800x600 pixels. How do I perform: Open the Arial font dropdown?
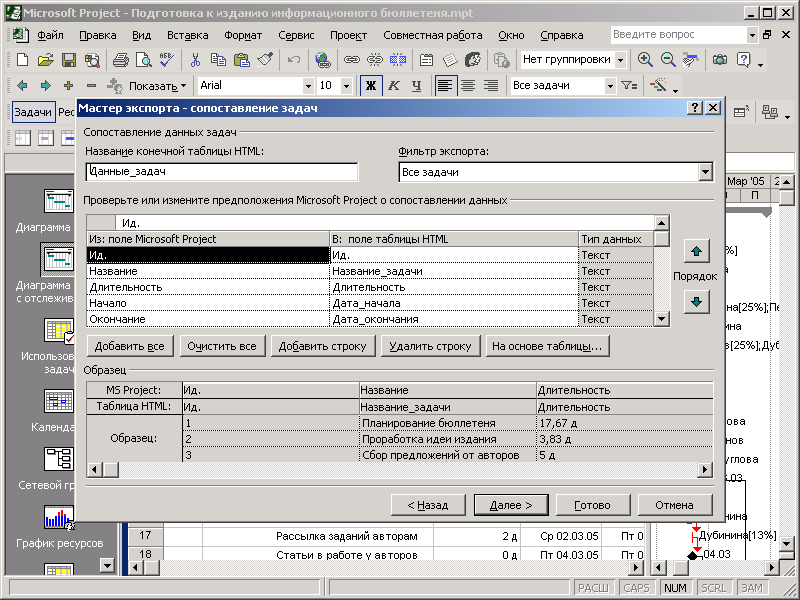(x=308, y=86)
